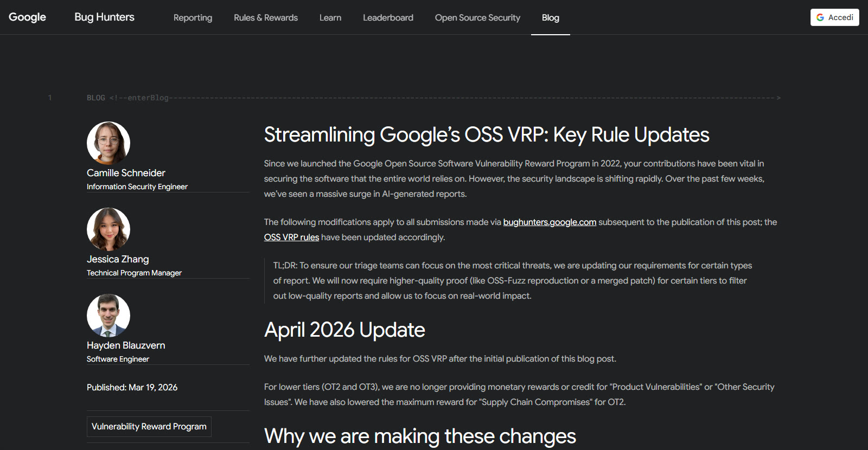
Task: Click the author name Camille Schneider
Action: 126,173
